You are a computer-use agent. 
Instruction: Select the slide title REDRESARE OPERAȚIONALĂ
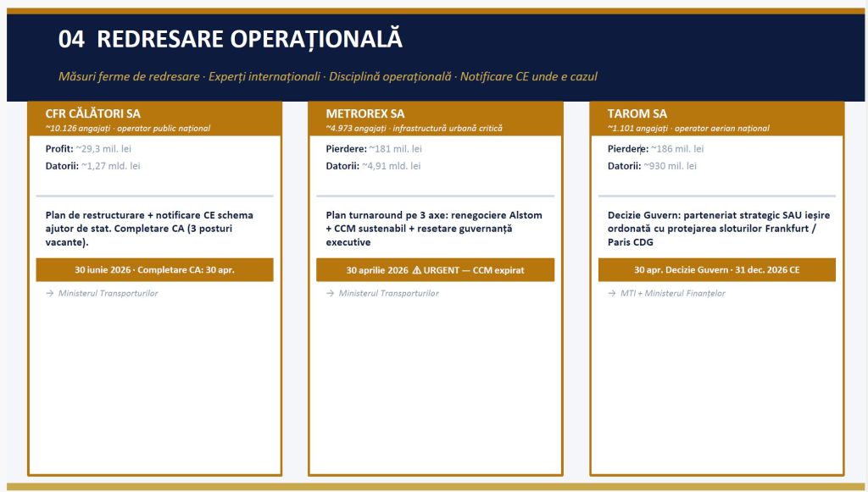pos(255,39)
